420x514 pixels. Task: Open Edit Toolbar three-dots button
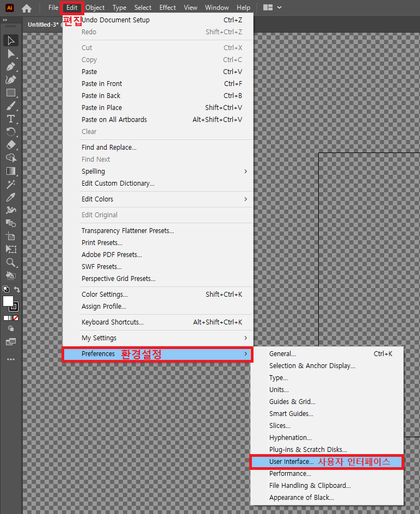tap(11, 359)
